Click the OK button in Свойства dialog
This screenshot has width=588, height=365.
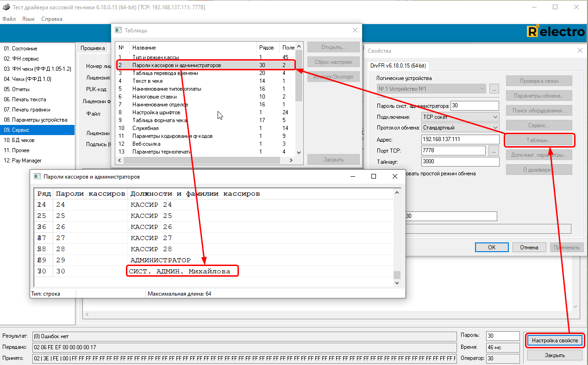pyautogui.click(x=492, y=247)
